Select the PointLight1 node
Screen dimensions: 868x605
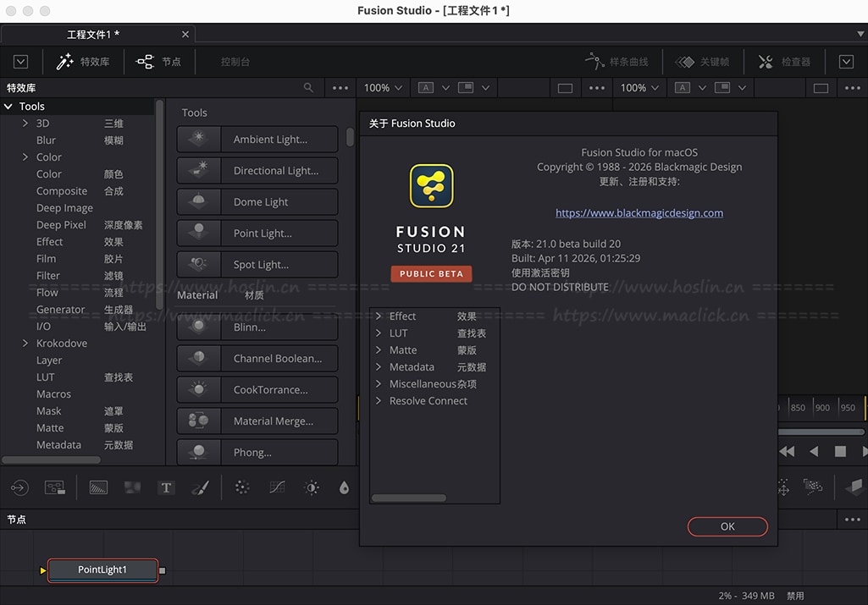tap(102, 569)
